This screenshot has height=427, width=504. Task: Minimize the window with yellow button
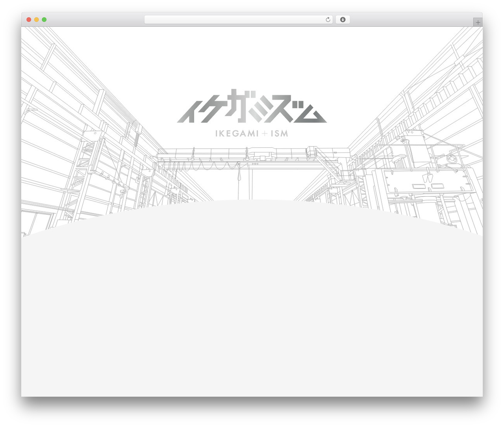coord(37,20)
